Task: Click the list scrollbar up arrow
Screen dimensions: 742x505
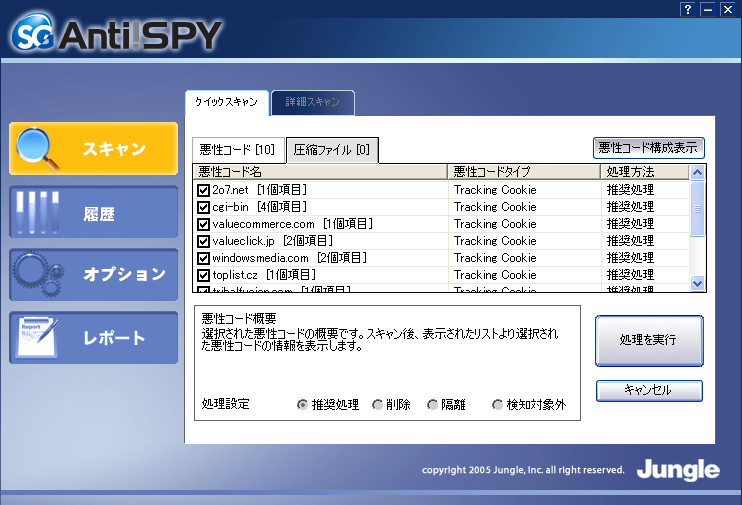Action: (x=697, y=173)
